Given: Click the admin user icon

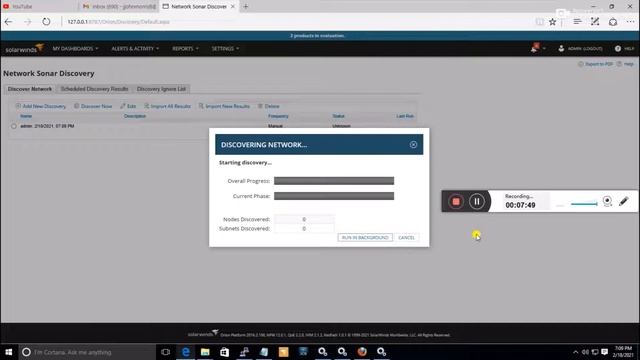Looking at the screenshot, I should [561, 48].
